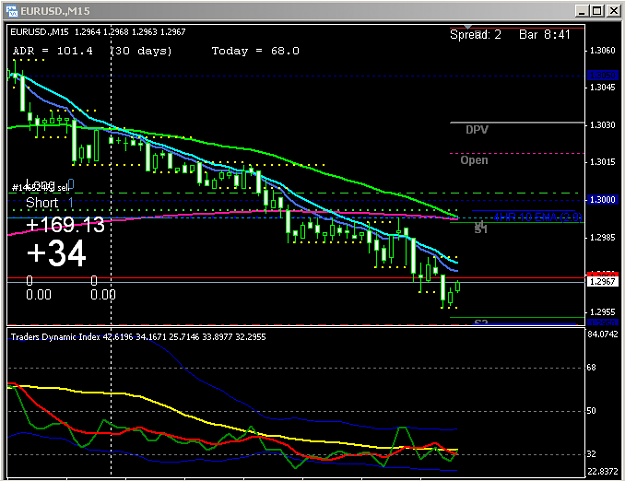Click the Short 1 position label
Viewport: 625px width, 481px height.
[x=50, y=202]
